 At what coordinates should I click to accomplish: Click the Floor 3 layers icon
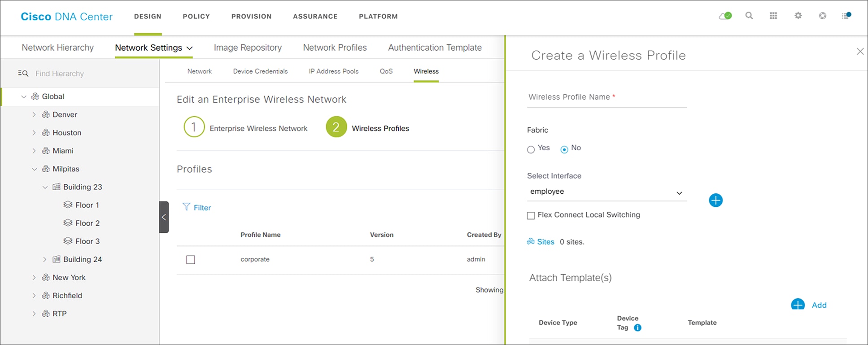pyautogui.click(x=68, y=241)
